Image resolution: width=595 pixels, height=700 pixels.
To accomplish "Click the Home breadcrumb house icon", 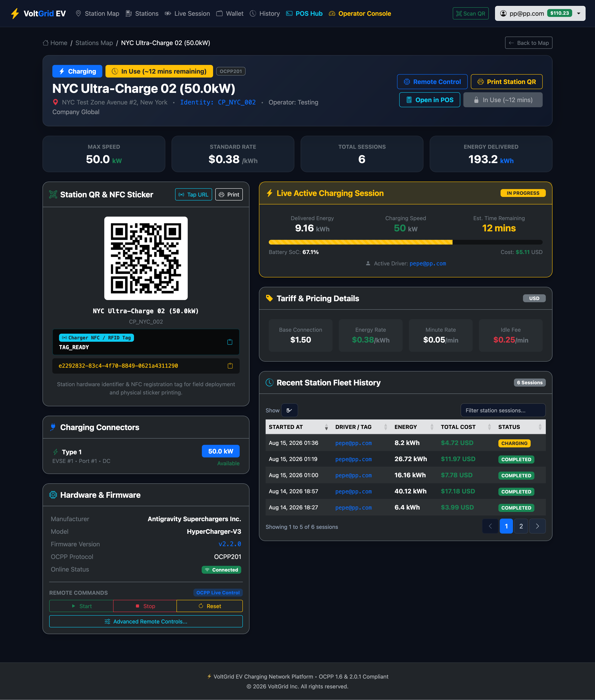I will pyautogui.click(x=45, y=43).
